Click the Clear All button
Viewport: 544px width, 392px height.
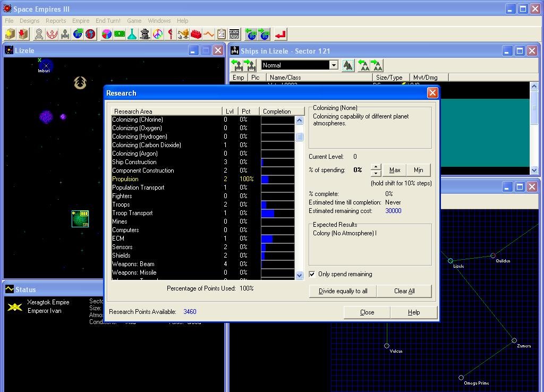[x=404, y=291]
